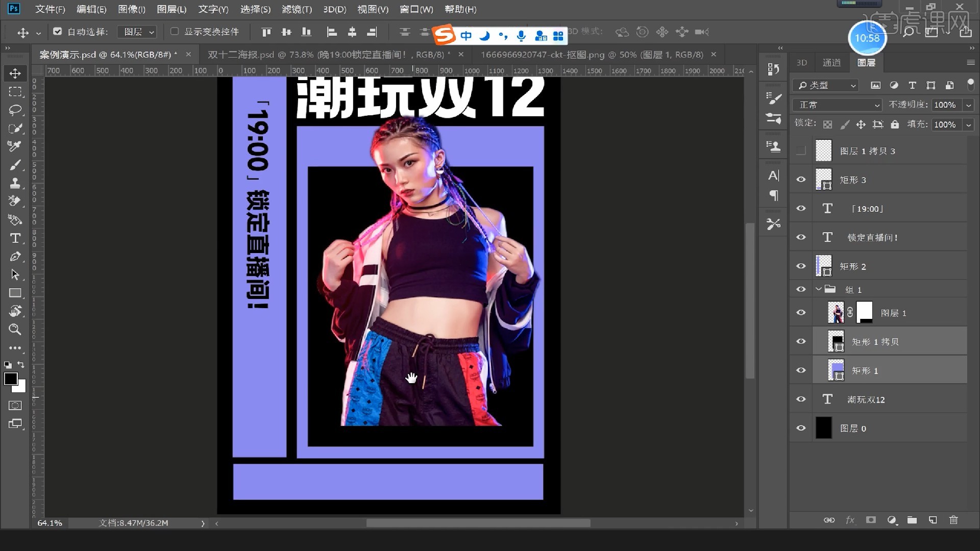980x551 pixels.
Task: Click the Edit Toolbar three-dots icon
Action: pos(15,348)
